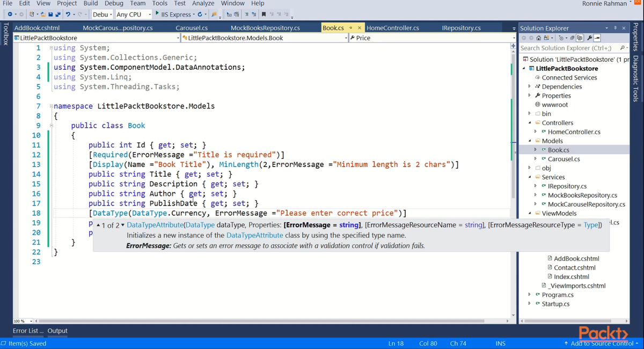Screen dimensions: 644x349
Task: Open the LittlePacktBookstore.Models.Book class dropdown
Action: tap(265, 38)
